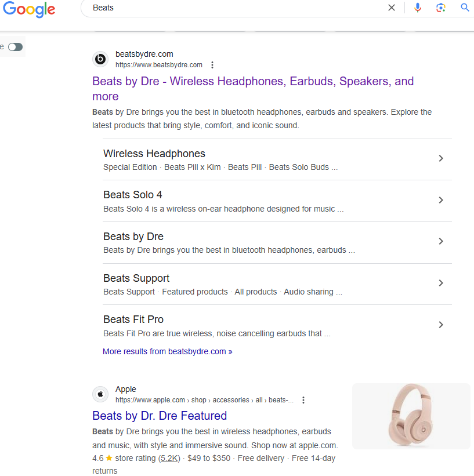Click the beatsbydre.com favicon

click(x=100, y=59)
